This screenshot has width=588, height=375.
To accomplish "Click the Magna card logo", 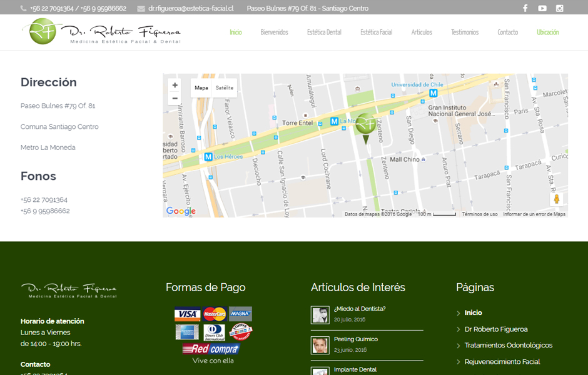I will click(240, 314).
